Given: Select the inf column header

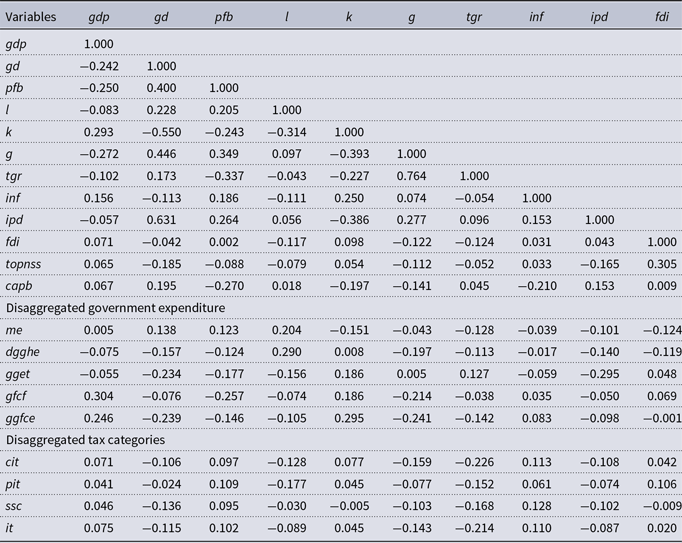Looking at the screenshot, I should pyautogui.click(x=536, y=17).
